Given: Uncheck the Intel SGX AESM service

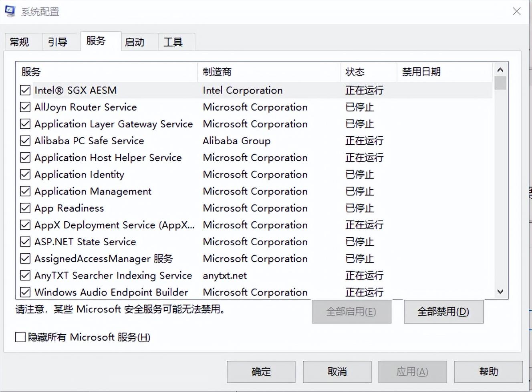Looking at the screenshot, I should [25, 90].
